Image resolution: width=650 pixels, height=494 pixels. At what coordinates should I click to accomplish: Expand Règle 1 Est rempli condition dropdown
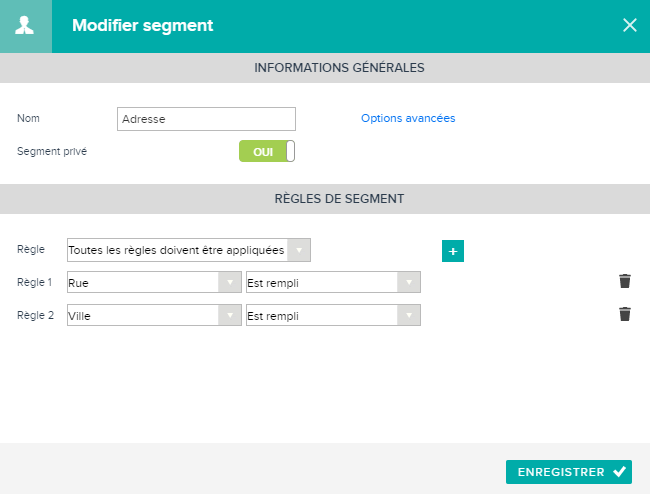pos(333,282)
